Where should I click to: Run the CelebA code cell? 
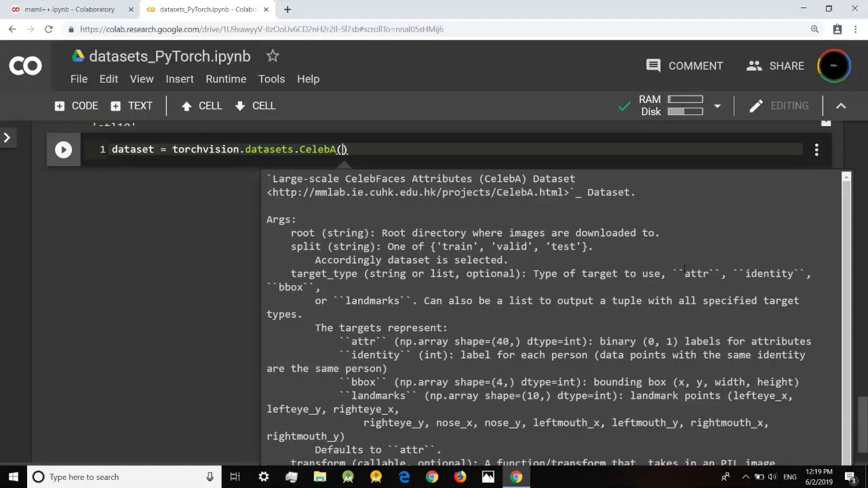tap(63, 150)
